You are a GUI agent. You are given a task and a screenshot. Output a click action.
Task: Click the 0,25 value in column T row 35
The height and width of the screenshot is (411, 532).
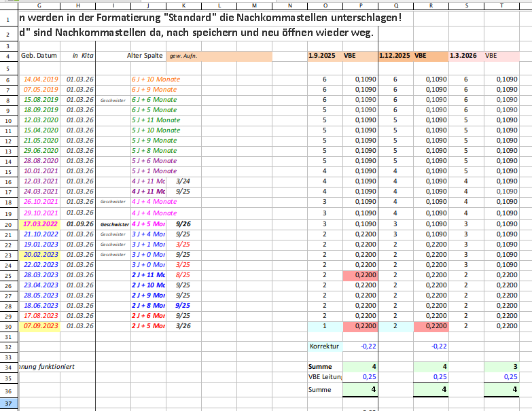coord(501,377)
